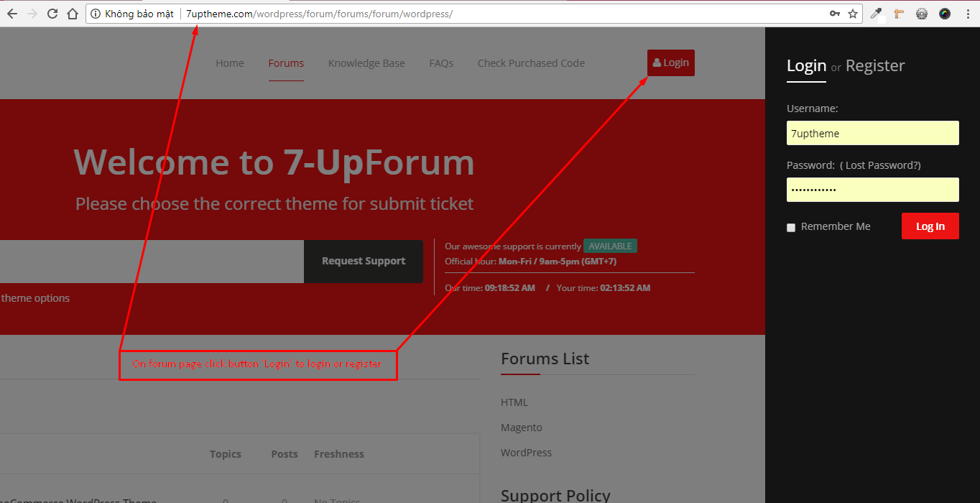This screenshot has width=980, height=503.
Task: Click into the Username field
Action: pyautogui.click(x=872, y=133)
